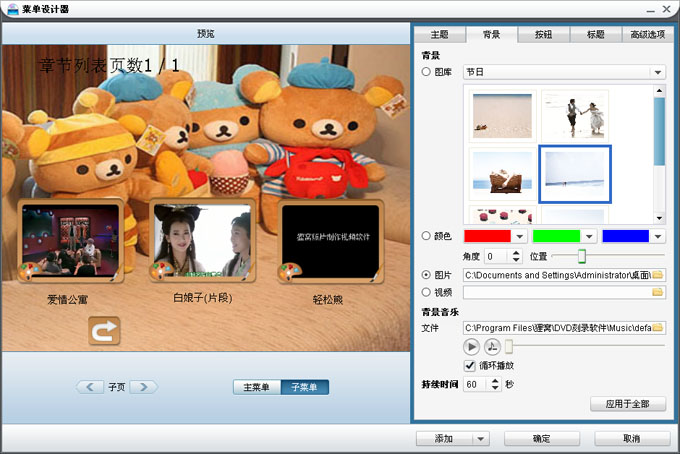Click the music note button
The image size is (680, 454).
coord(492,347)
